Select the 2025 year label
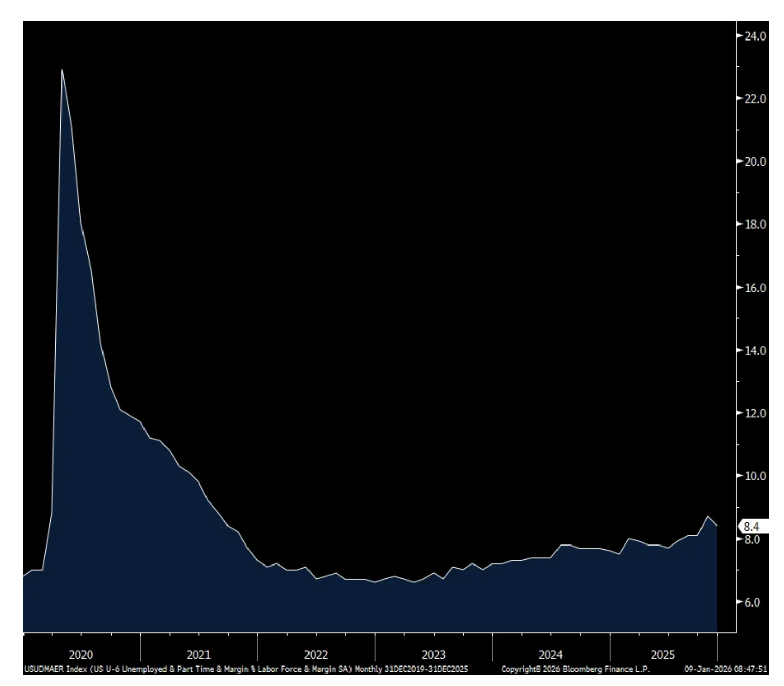784x686 pixels. [x=663, y=655]
